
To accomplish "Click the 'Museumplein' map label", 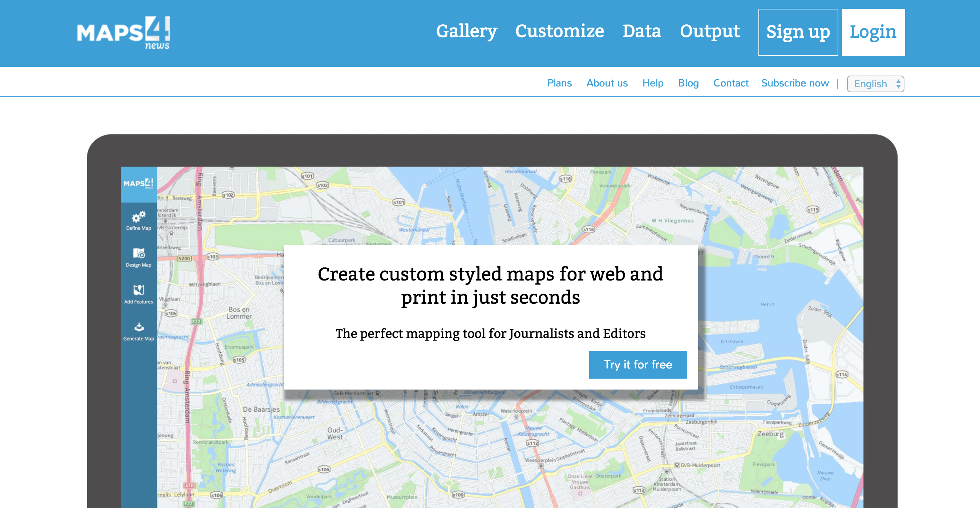I will (x=402, y=497).
